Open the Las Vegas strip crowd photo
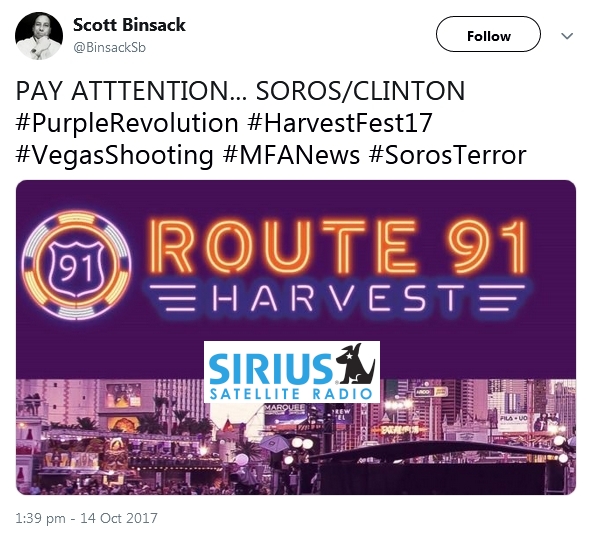This screenshot has height=536, width=592. click(x=296, y=437)
